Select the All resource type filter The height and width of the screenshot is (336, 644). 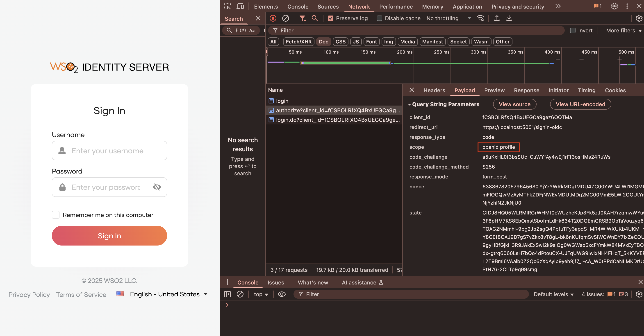tap(273, 42)
